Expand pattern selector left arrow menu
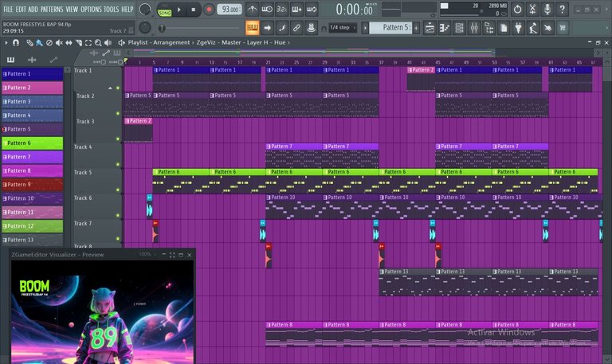 (x=365, y=28)
